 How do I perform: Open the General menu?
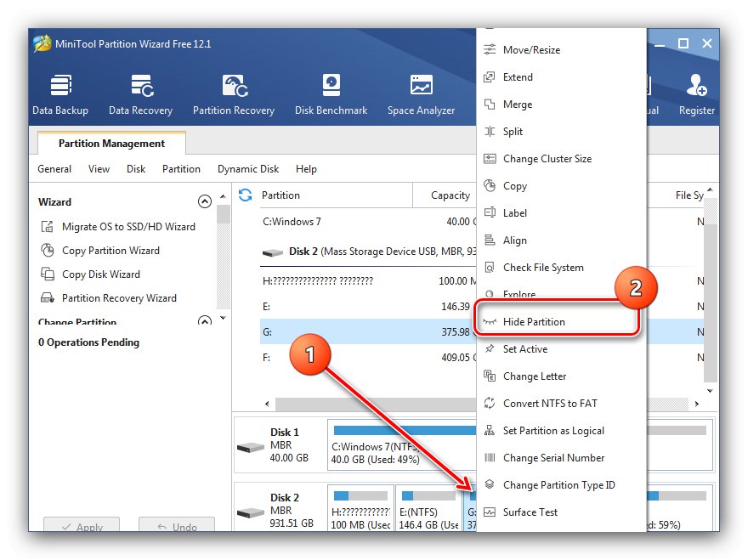[x=54, y=169]
